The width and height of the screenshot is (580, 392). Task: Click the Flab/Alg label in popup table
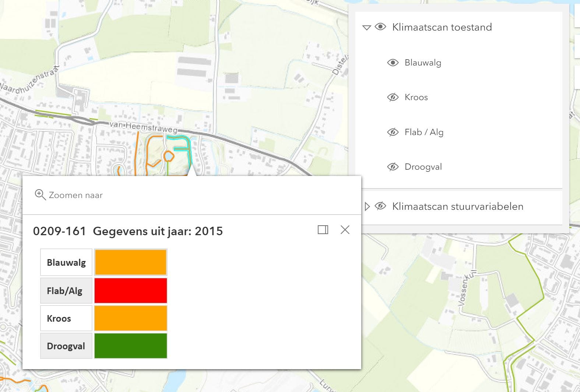[64, 291]
